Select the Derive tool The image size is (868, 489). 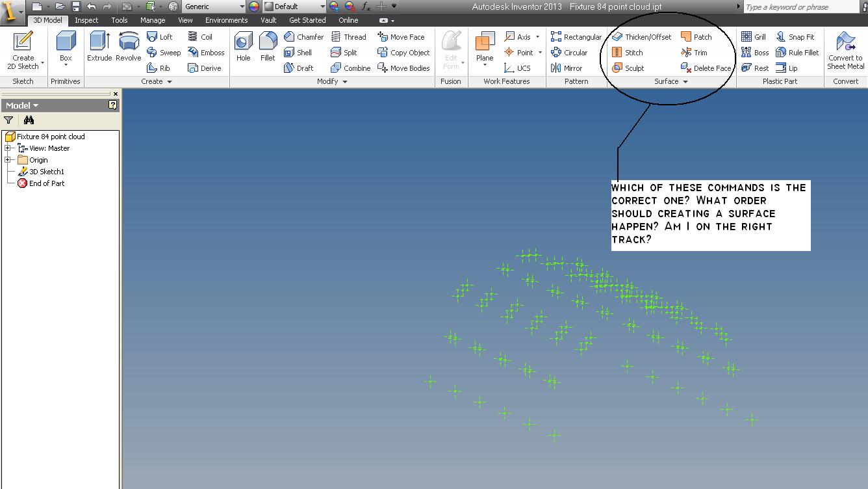click(x=205, y=68)
